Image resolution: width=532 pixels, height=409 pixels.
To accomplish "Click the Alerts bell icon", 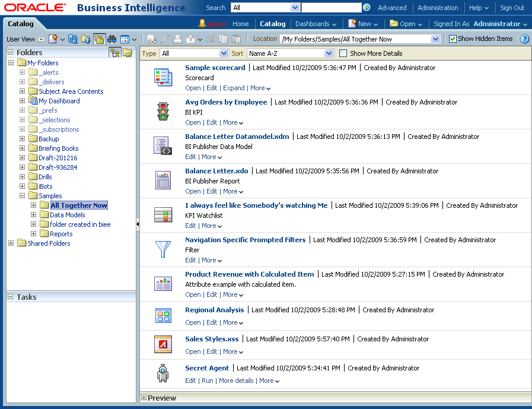I will pyautogui.click(x=202, y=23).
